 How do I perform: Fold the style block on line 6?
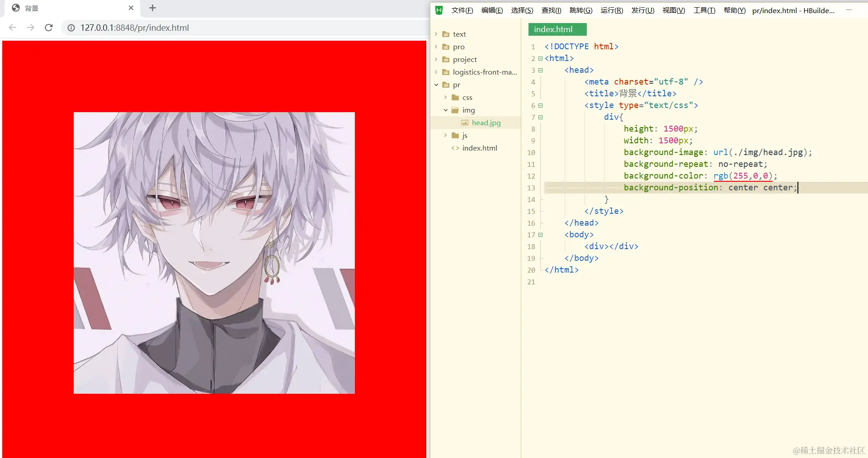540,105
